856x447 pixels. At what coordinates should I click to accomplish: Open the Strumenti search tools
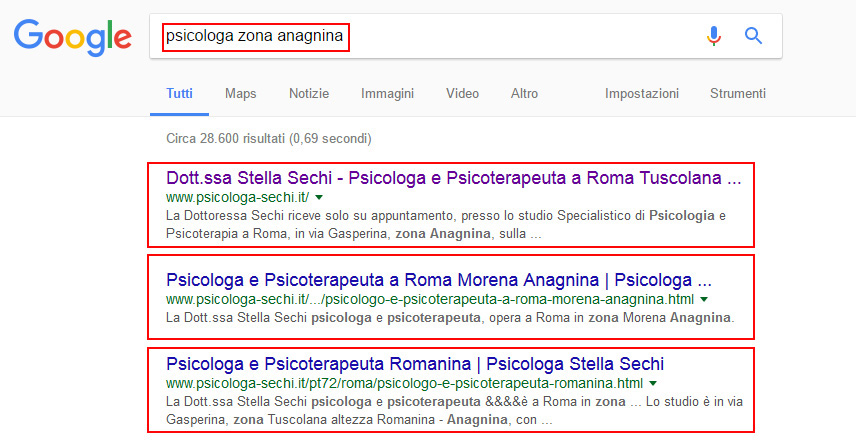tap(738, 93)
